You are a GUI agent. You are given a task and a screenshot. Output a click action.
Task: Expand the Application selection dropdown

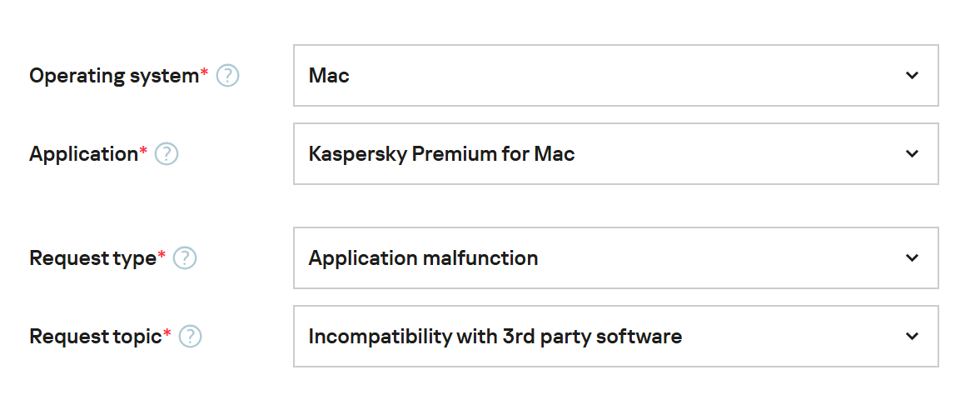[x=615, y=154]
